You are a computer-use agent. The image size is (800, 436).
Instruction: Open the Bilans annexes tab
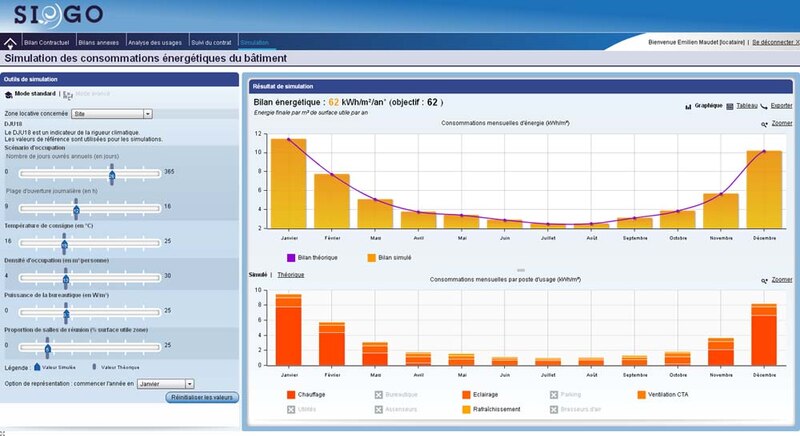click(x=98, y=43)
